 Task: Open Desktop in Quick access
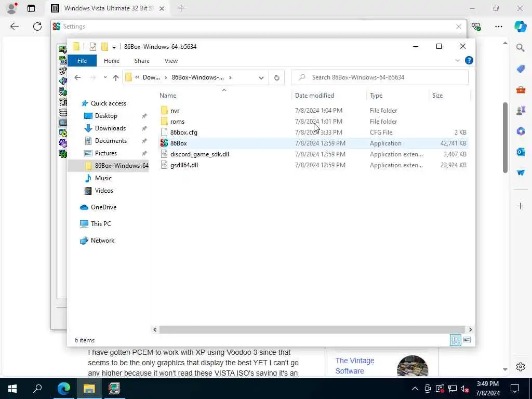106,116
